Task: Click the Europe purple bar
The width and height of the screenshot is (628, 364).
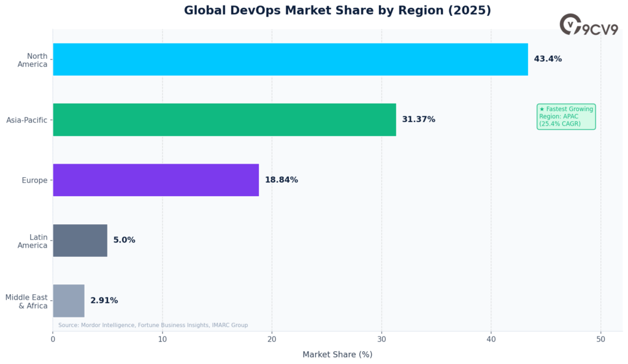Action: point(156,180)
